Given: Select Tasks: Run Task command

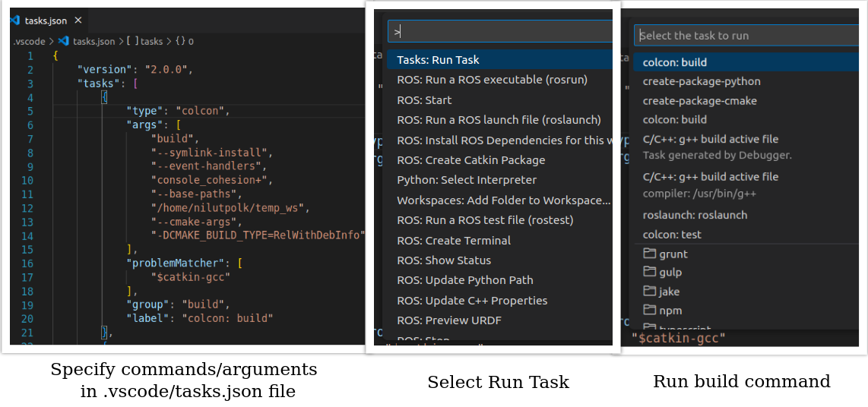Looking at the screenshot, I should (x=499, y=60).
